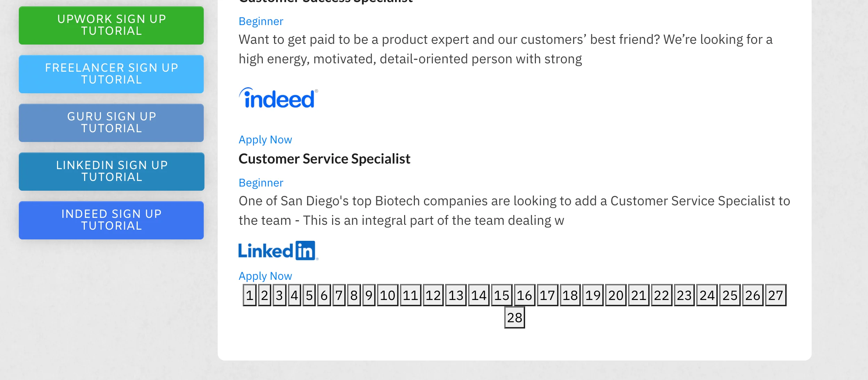Click Apply Now under the Indeed logo
The image size is (868, 380).
[x=265, y=140]
